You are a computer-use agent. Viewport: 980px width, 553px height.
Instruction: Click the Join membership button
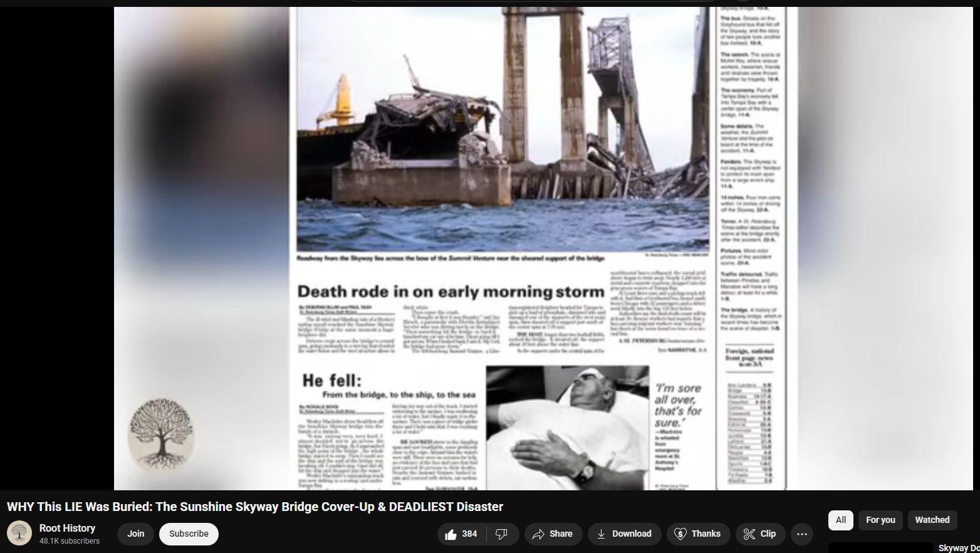point(136,534)
